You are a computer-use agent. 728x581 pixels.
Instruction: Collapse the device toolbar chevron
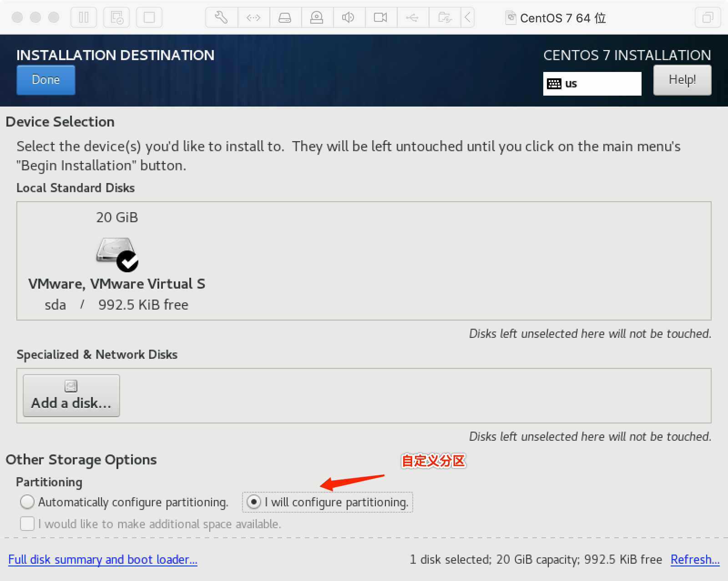[468, 18]
